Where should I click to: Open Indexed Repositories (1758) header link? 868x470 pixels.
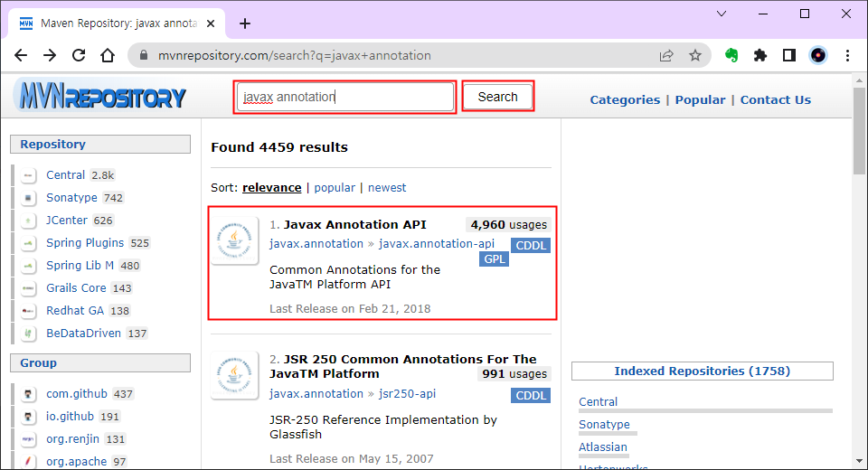coord(702,371)
